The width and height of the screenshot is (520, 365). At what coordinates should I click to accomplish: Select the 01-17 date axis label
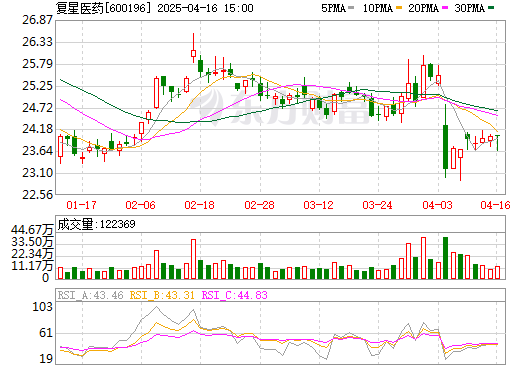point(81,205)
